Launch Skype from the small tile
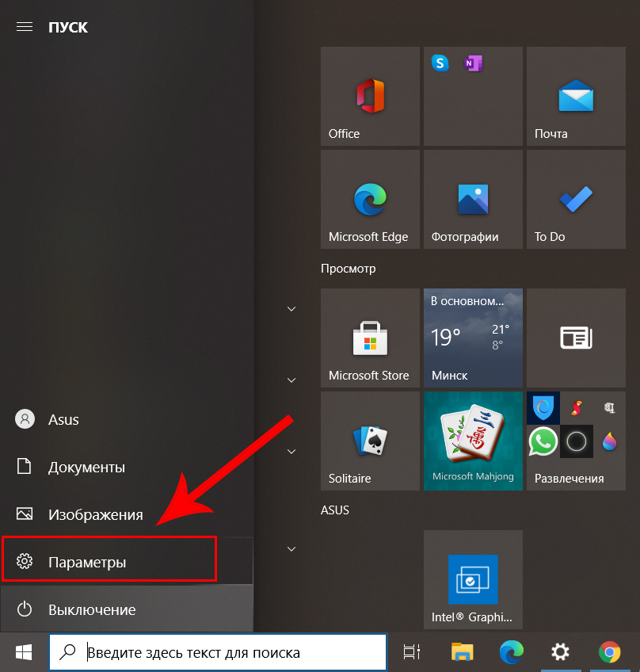Screen dimensions: 640x672 [440, 63]
